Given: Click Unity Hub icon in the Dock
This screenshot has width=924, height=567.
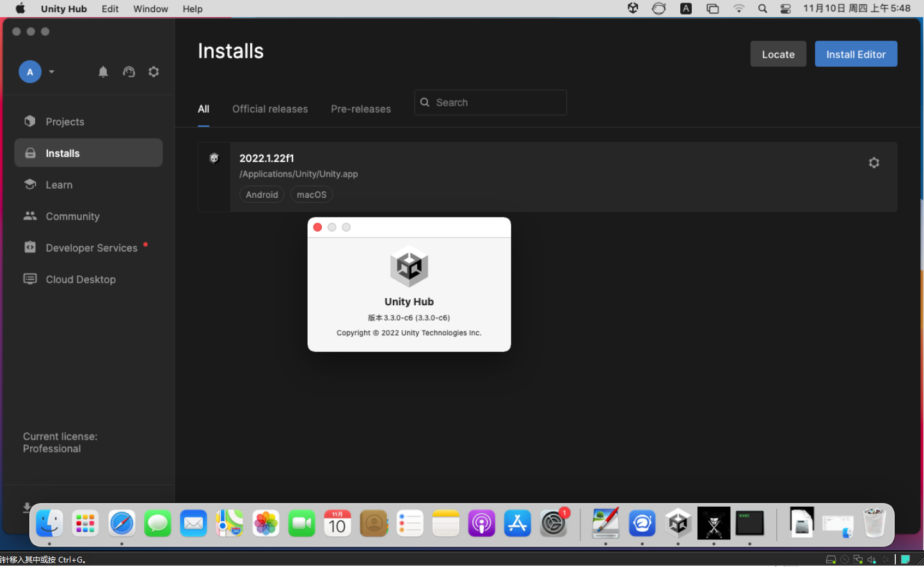Looking at the screenshot, I should click(x=678, y=523).
